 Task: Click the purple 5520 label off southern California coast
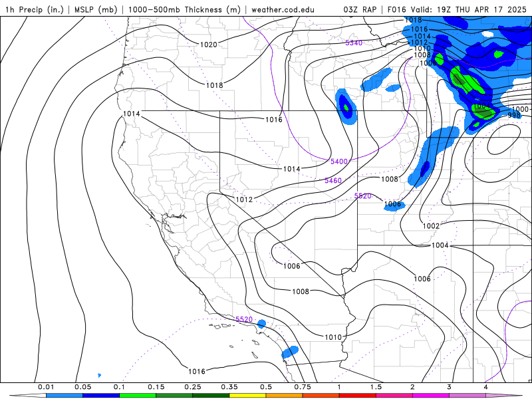244,319
